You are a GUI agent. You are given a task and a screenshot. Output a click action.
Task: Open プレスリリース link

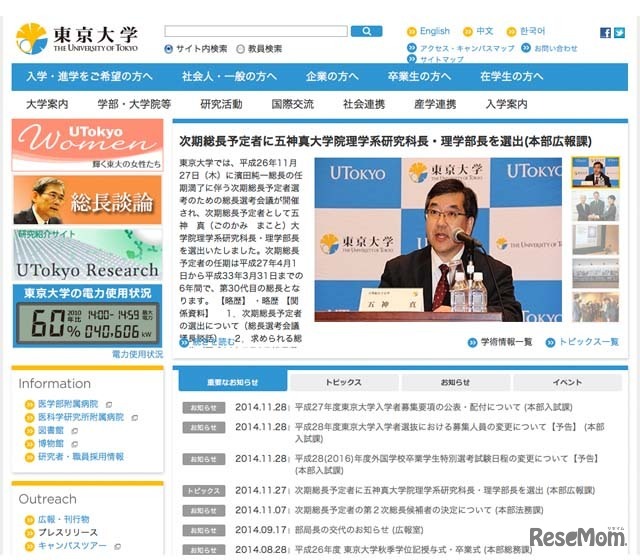tap(68, 533)
